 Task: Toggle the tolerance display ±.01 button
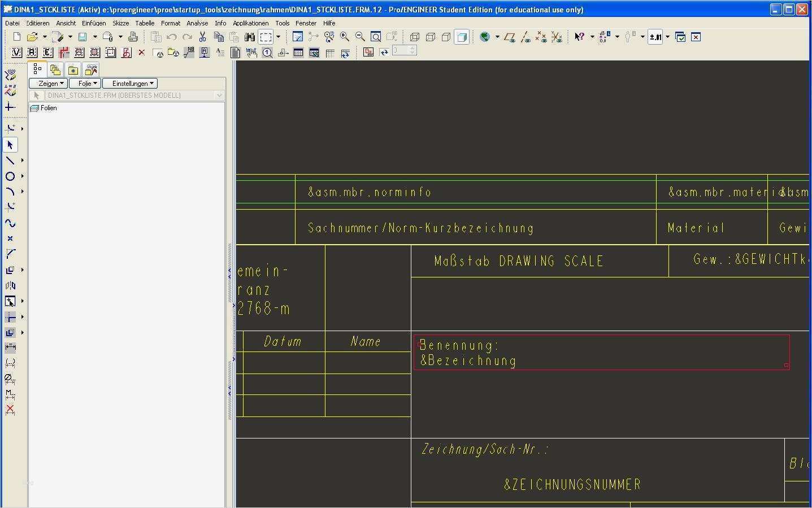coord(655,37)
